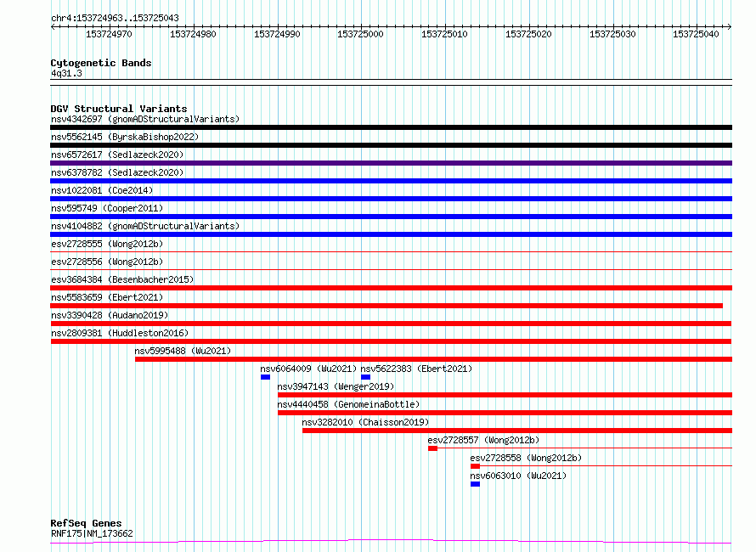
Task: Click the small blue block under nsv6064009
Action: (265, 377)
